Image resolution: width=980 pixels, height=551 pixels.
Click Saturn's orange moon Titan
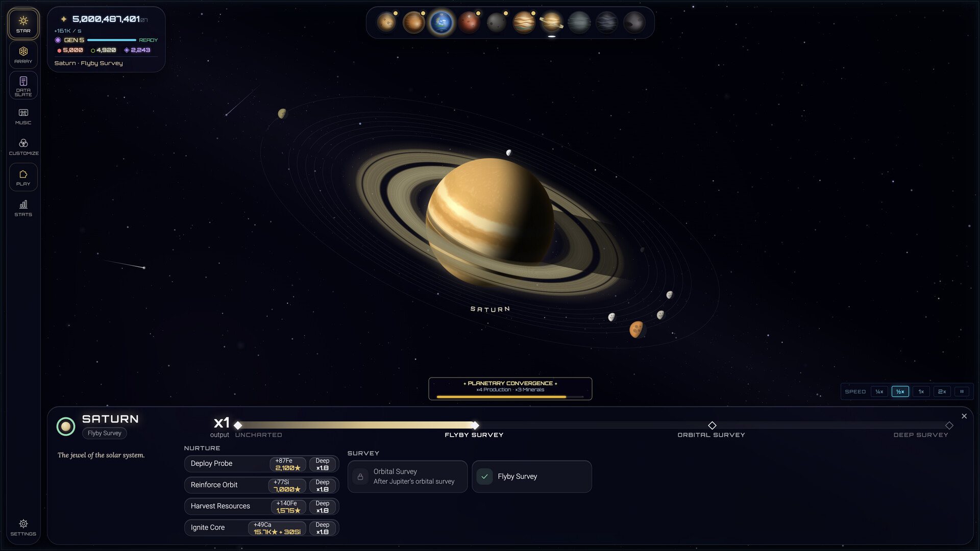636,330
